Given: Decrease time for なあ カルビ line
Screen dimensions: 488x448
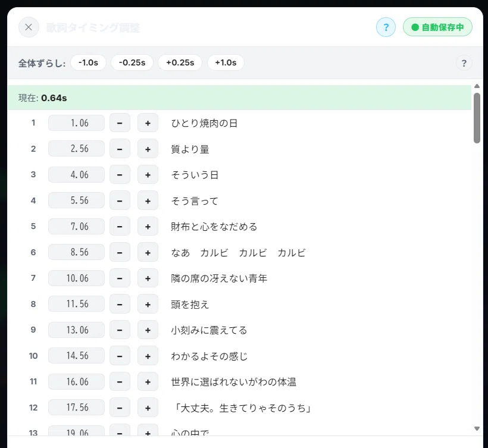Looking at the screenshot, I should (x=120, y=252).
